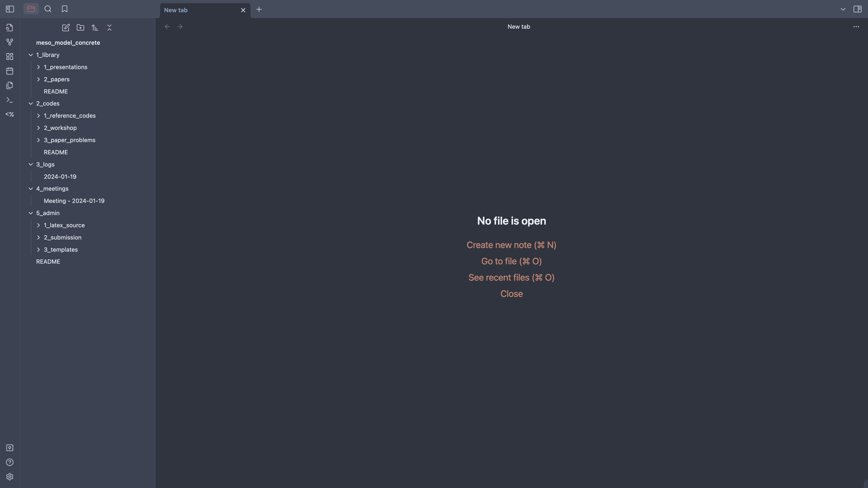Open the command palette icon
The image size is (868, 488).
(9, 100)
